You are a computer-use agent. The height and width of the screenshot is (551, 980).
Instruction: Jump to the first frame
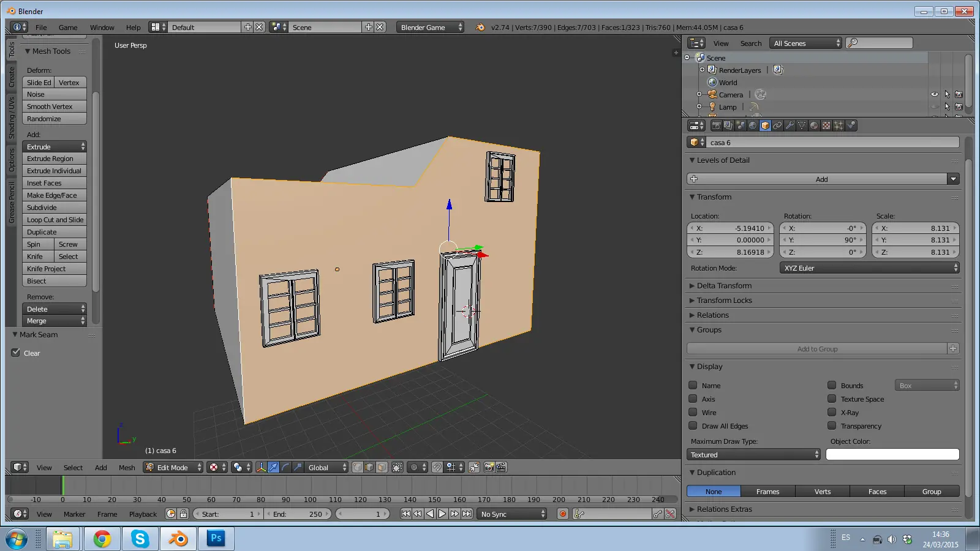click(x=405, y=514)
